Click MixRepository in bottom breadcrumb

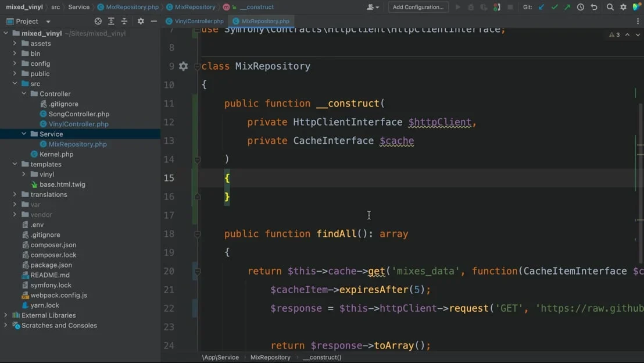point(270,357)
